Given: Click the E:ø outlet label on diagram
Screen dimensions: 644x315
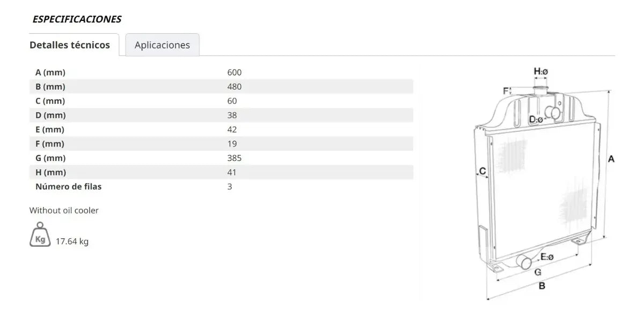Looking at the screenshot, I should pos(547,257).
